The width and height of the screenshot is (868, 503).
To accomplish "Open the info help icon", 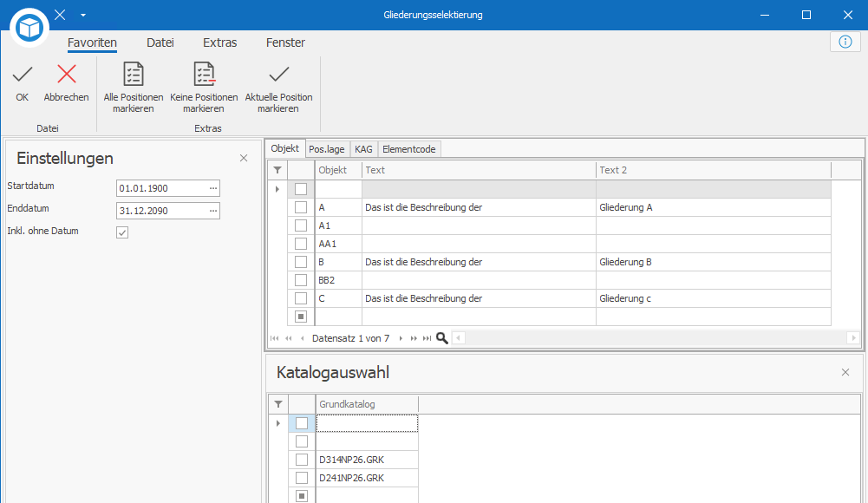I will [845, 42].
